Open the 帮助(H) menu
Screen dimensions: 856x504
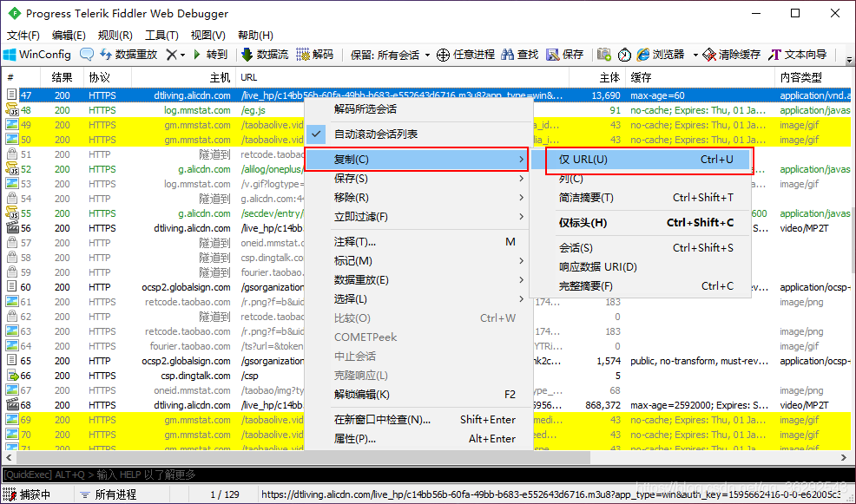coord(255,35)
